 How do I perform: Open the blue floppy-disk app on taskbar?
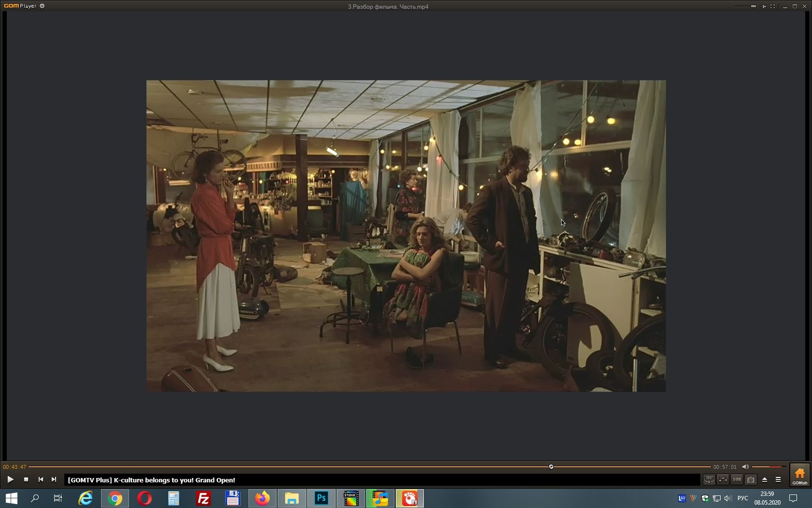pyautogui.click(x=232, y=498)
